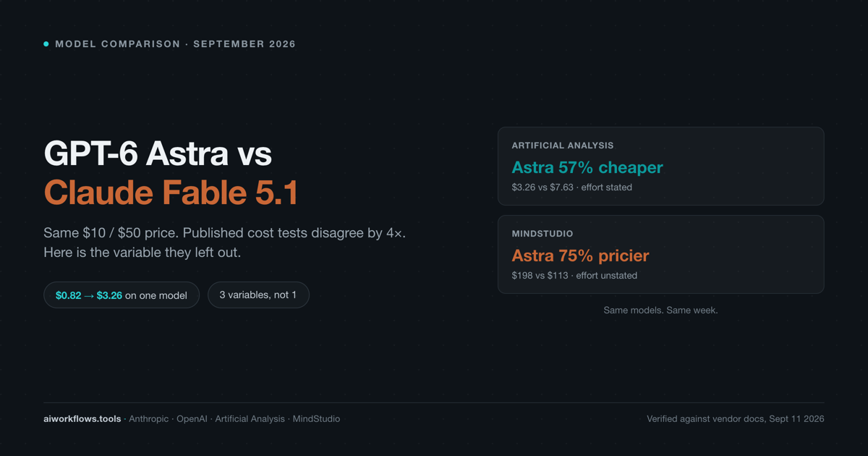Click the Same $10 / $50 price subtitle
Viewport: 868px width, 456px height.
230,233
